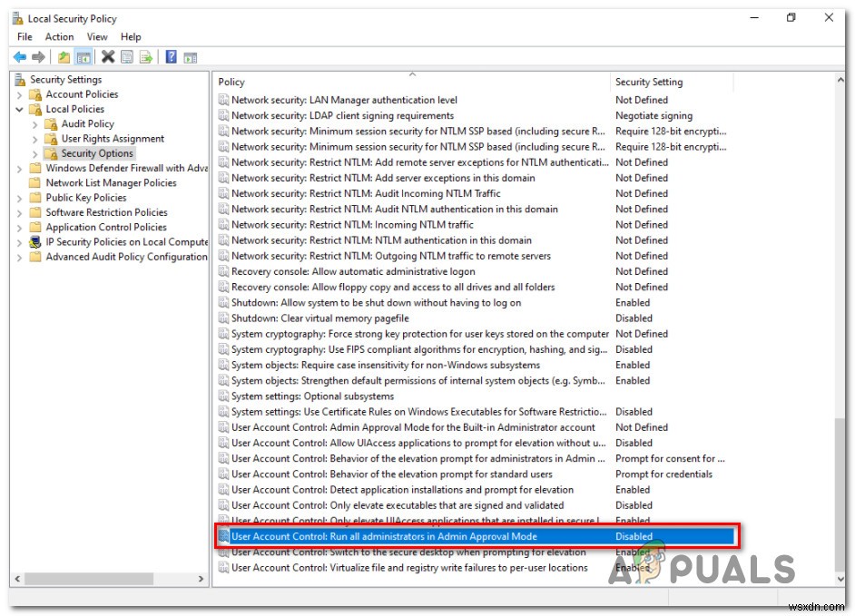855x616 pixels.
Task: Click the IP Security Policies computer icon
Action: (35, 241)
